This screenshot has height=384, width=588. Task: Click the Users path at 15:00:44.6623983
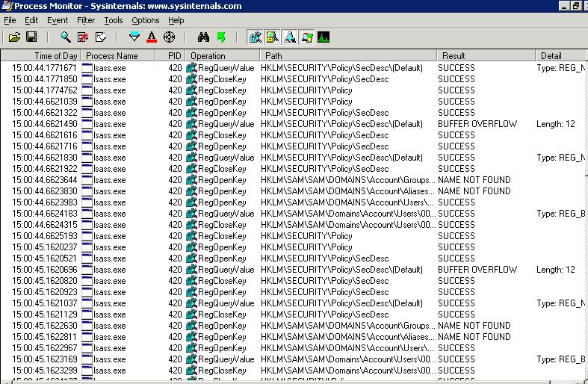347,202
